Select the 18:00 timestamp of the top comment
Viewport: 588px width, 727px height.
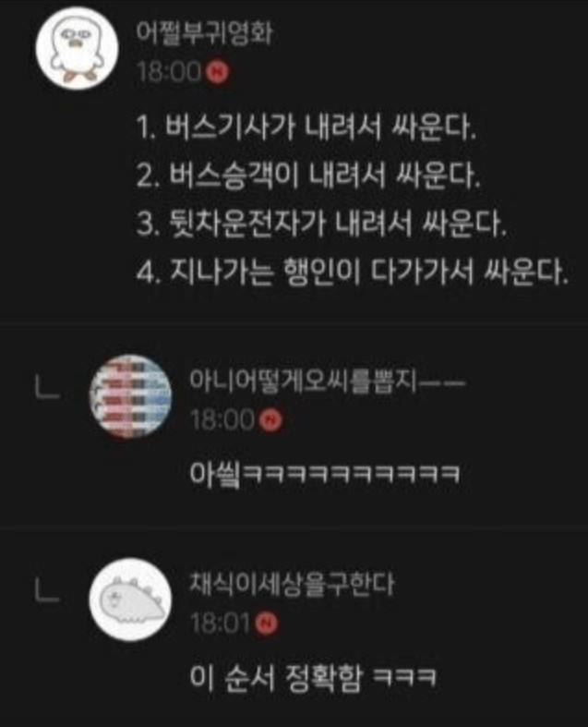(170, 72)
